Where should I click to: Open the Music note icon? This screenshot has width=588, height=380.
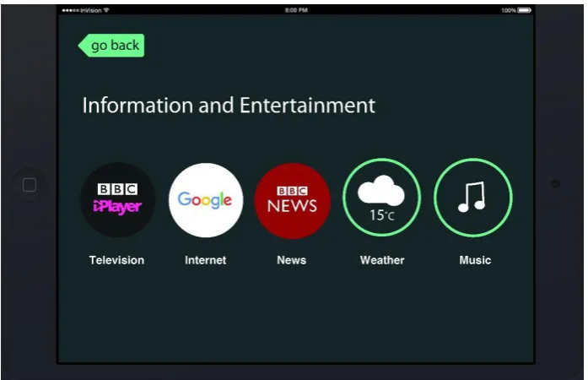473,198
